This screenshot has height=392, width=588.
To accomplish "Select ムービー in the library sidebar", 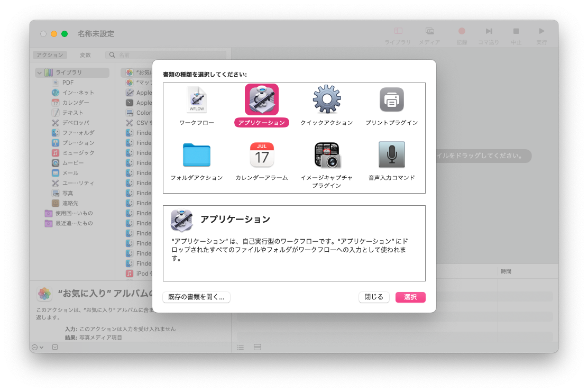I will [72, 163].
